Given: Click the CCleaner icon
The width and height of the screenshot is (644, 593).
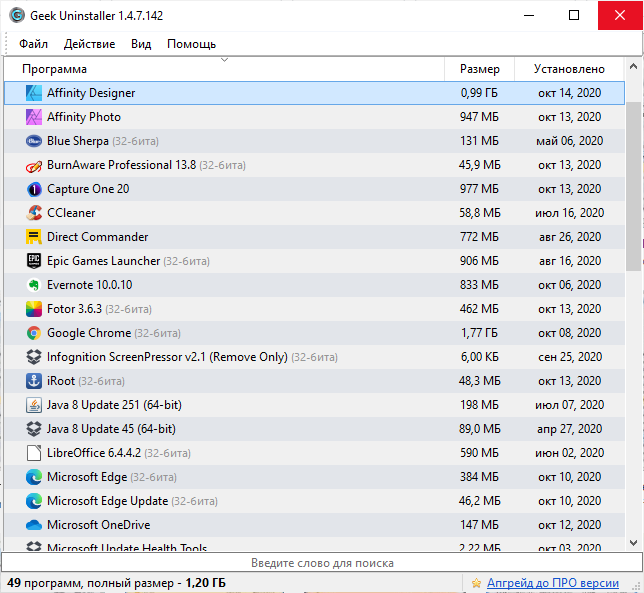Looking at the screenshot, I should pyautogui.click(x=34, y=213).
